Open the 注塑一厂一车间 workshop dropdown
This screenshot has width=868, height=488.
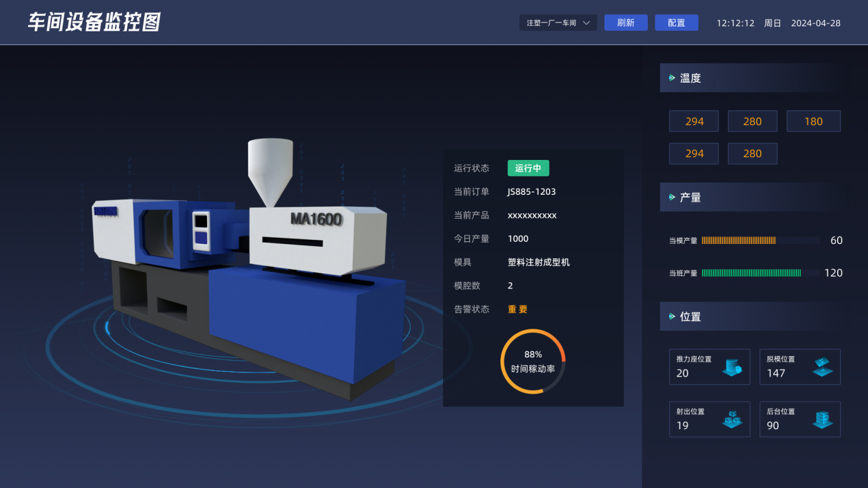558,23
